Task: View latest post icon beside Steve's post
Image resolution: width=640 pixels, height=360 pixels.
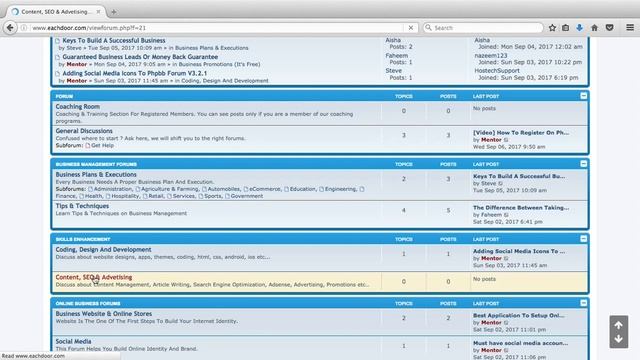Action: (x=501, y=184)
